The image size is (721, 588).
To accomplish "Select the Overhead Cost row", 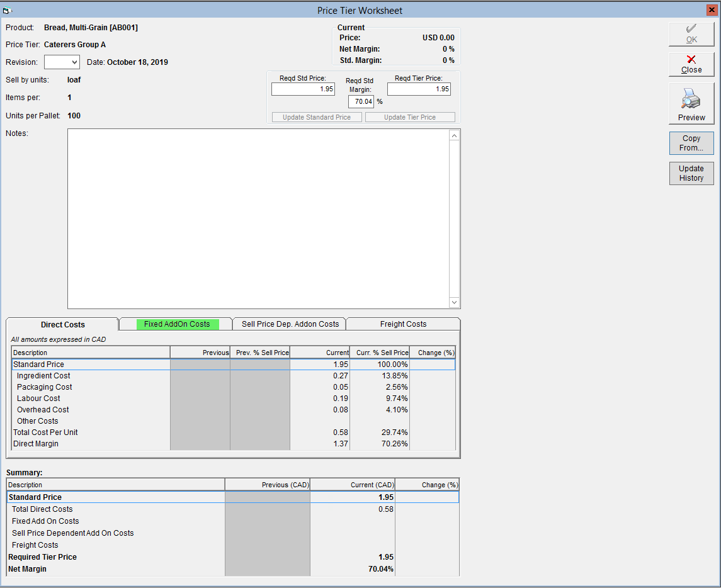I will coord(233,410).
